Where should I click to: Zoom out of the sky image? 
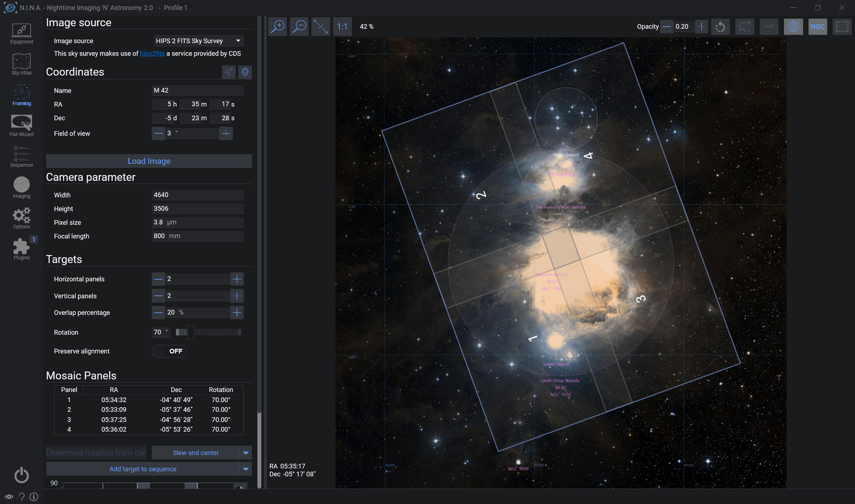coord(299,27)
